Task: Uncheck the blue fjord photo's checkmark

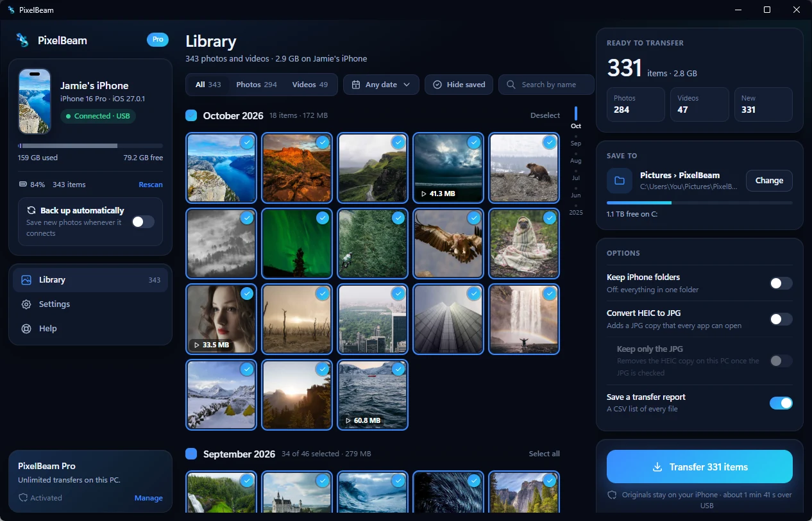Action: tap(247, 142)
